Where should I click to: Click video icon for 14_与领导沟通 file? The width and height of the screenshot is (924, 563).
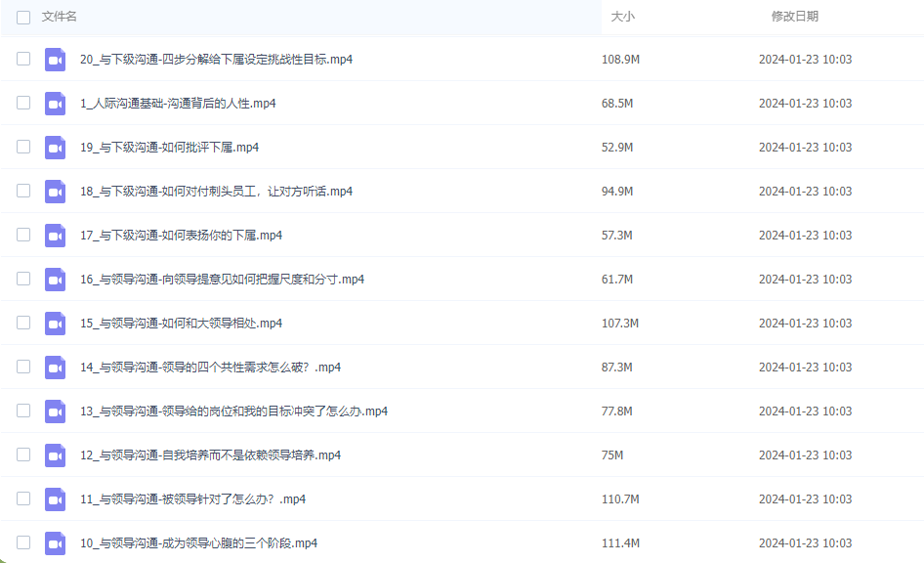click(55, 368)
